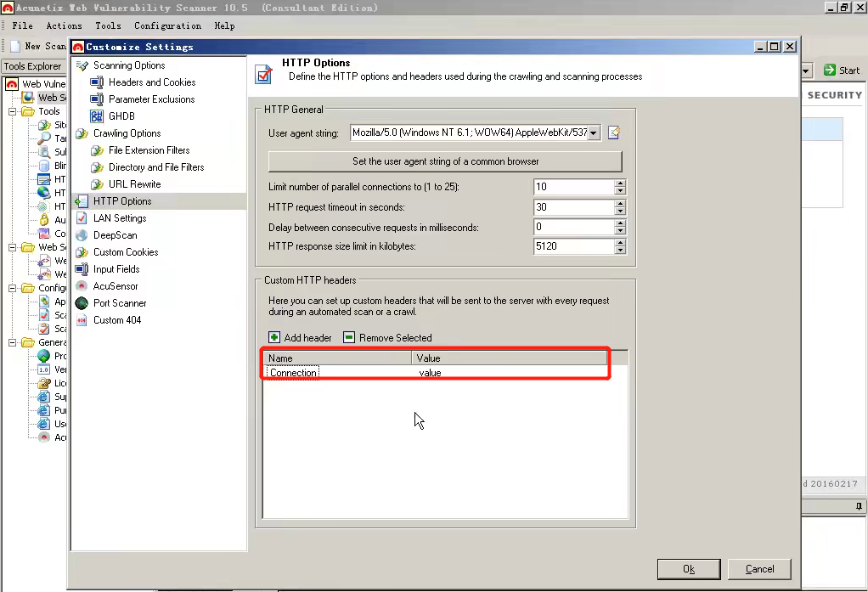Click the Cancel button
This screenshot has height=592, width=868.
click(759, 569)
